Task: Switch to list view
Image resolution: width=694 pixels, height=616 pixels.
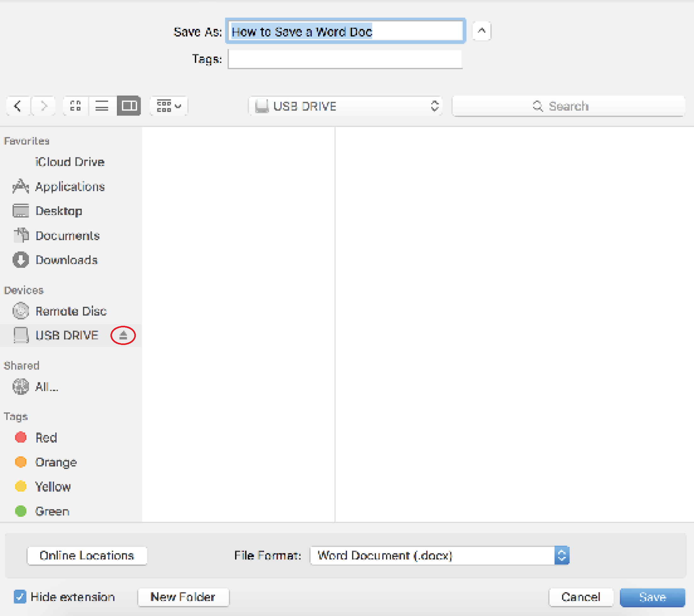Action: point(102,106)
